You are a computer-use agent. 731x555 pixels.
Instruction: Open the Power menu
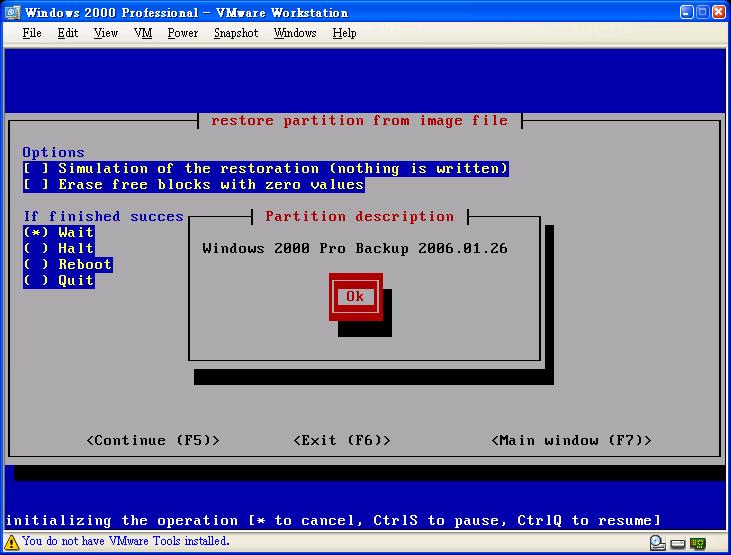click(183, 33)
